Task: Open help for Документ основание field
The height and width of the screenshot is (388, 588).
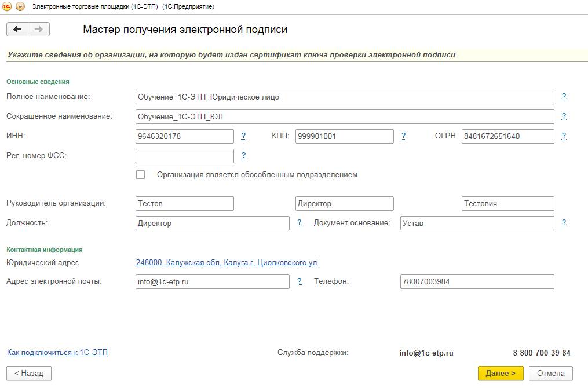Action: [x=564, y=223]
